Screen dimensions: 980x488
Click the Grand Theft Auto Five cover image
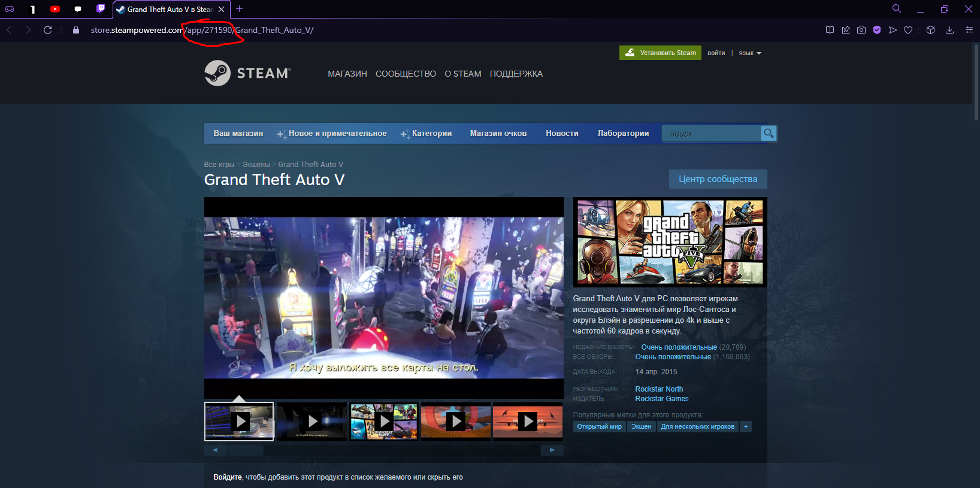pos(670,242)
